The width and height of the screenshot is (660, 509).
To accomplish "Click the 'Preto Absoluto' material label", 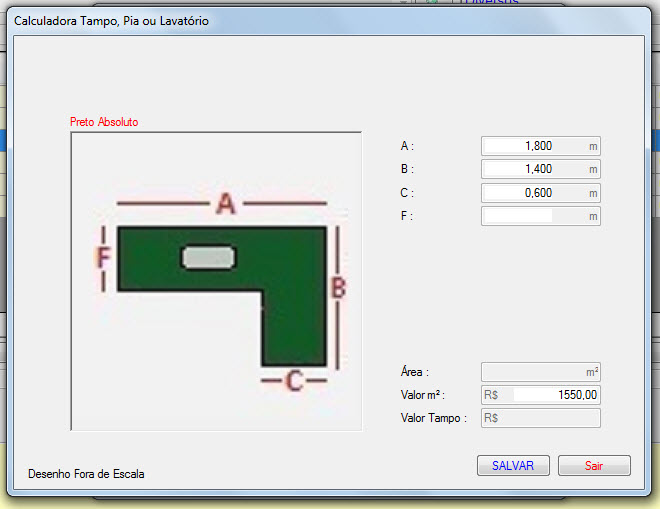I will (104, 122).
